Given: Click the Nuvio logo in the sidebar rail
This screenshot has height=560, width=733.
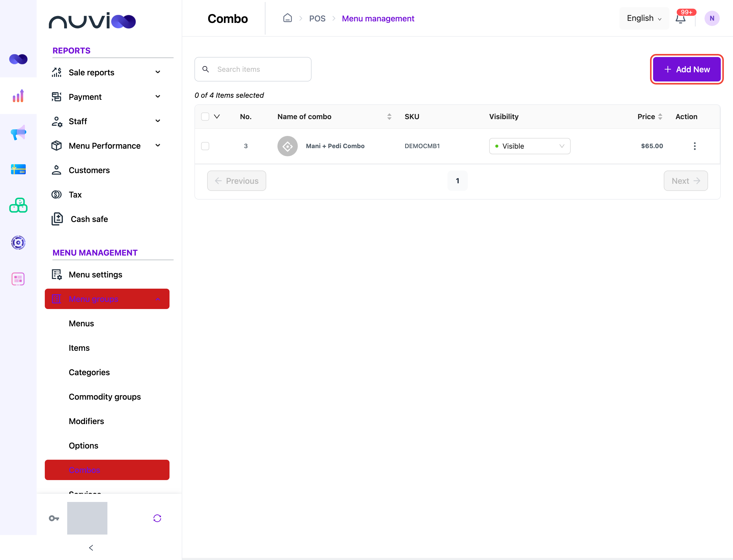Looking at the screenshot, I should point(18,59).
